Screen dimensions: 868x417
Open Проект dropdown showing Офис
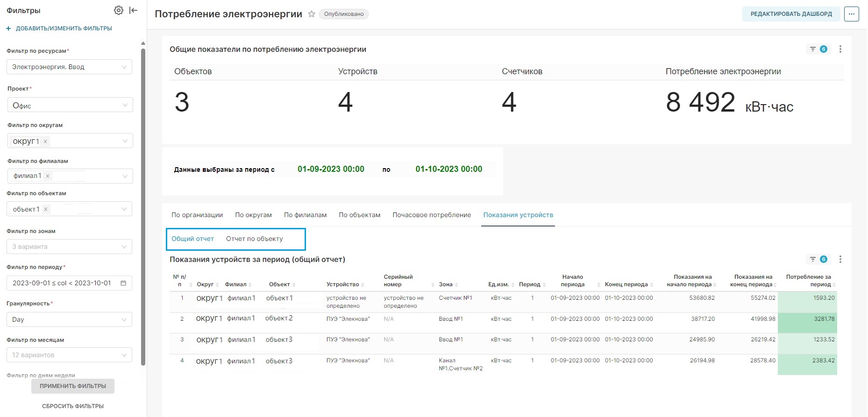pyautogui.click(x=70, y=105)
